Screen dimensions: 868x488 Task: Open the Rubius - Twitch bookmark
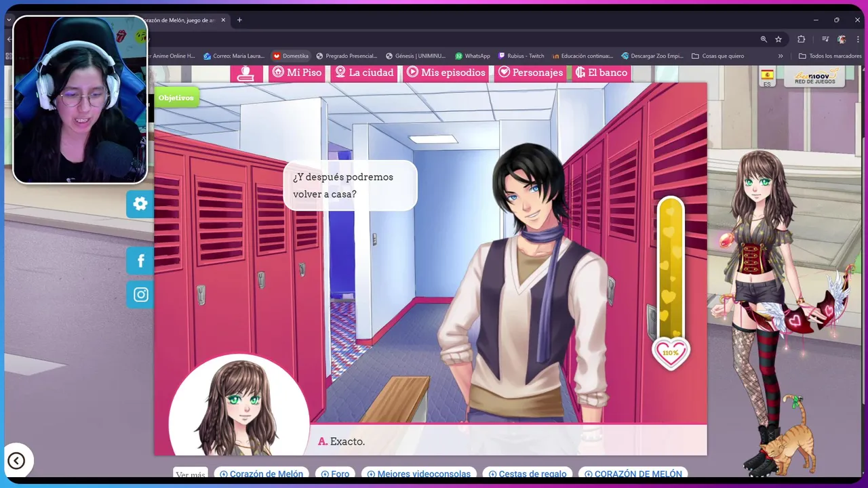[521, 56]
